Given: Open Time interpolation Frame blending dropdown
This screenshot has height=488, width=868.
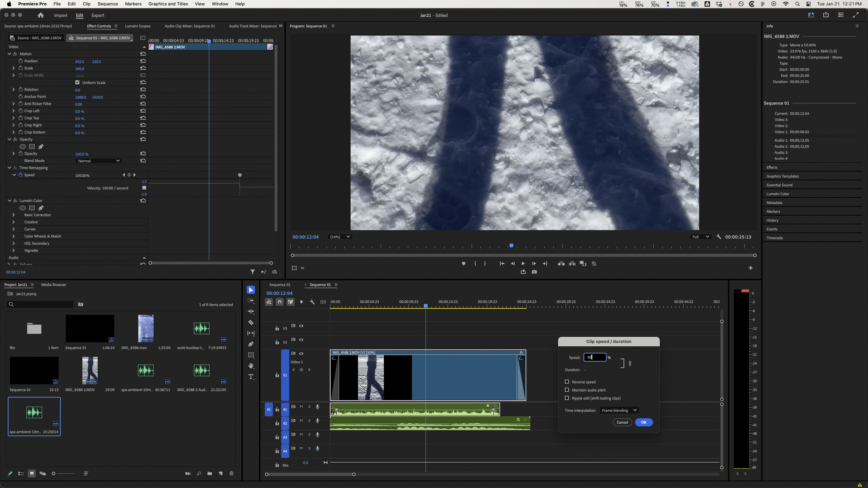Looking at the screenshot, I should [x=619, y=410].
